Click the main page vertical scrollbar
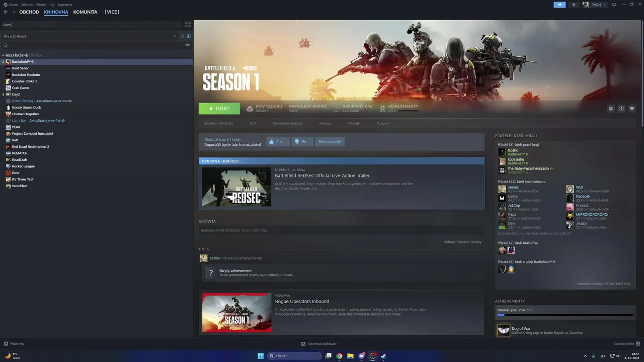The height and width of the screenshot is (362, 644). 641,73
